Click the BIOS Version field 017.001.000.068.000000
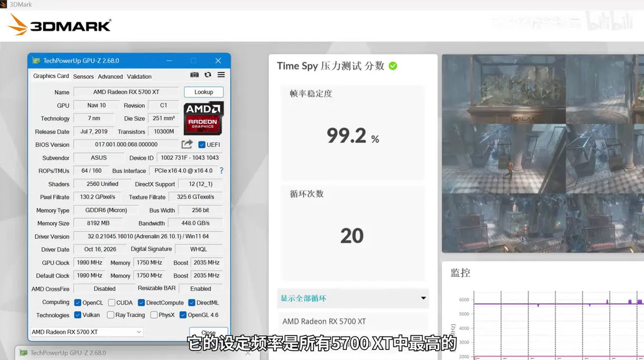 [126, 144]
